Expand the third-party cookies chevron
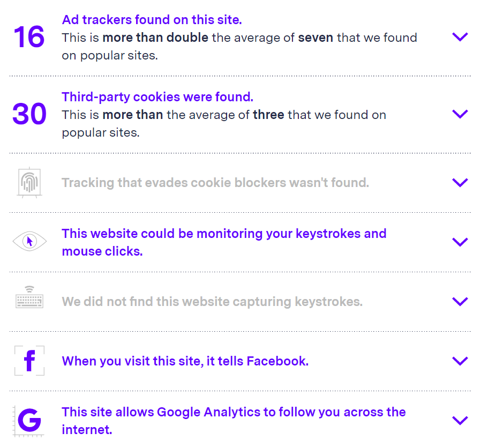Screen dimensions: 481x448 point(460,114)
